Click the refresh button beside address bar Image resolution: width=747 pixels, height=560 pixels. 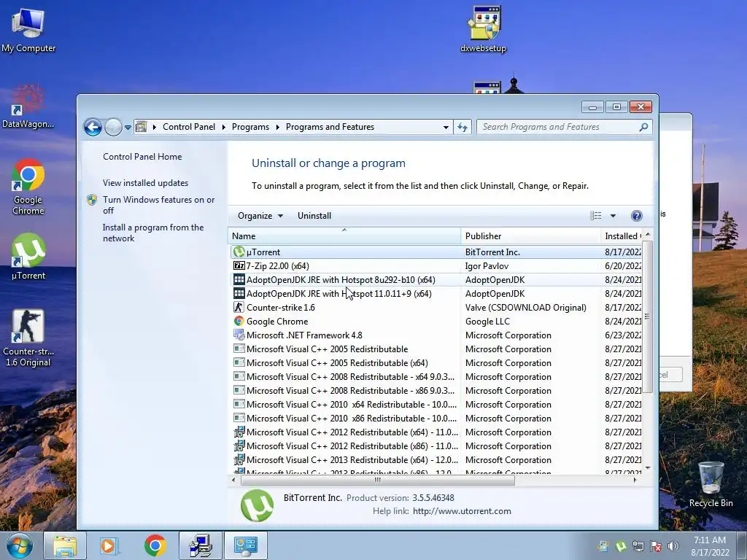[x=462, y=127]
